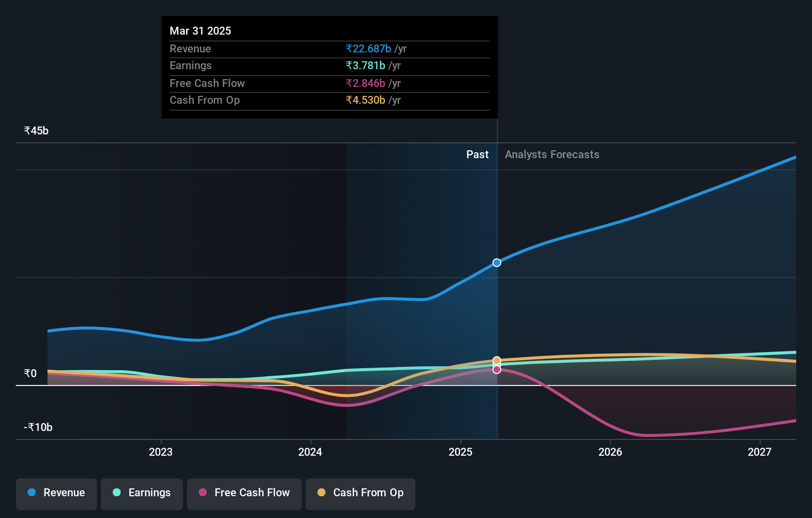Click the pink dot in Free Cash Flow legend
The width and height of the screenshot is (812, 518).
coord(203,492)
